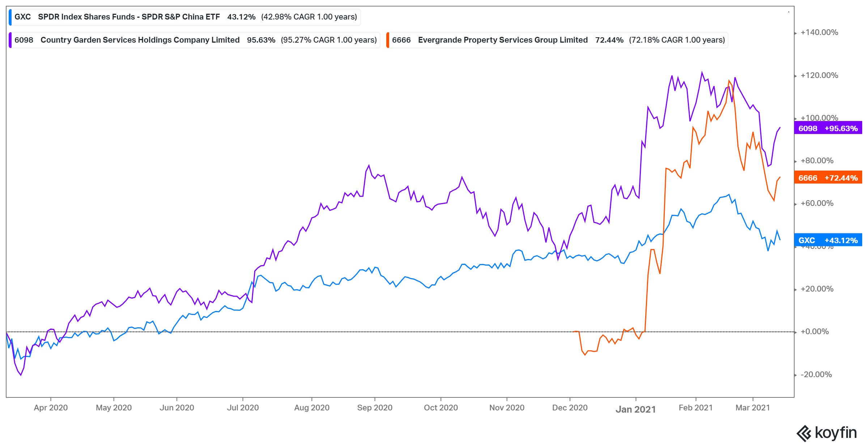
Task: Click the blue GXC legend color bar
Action: (10, 17)
